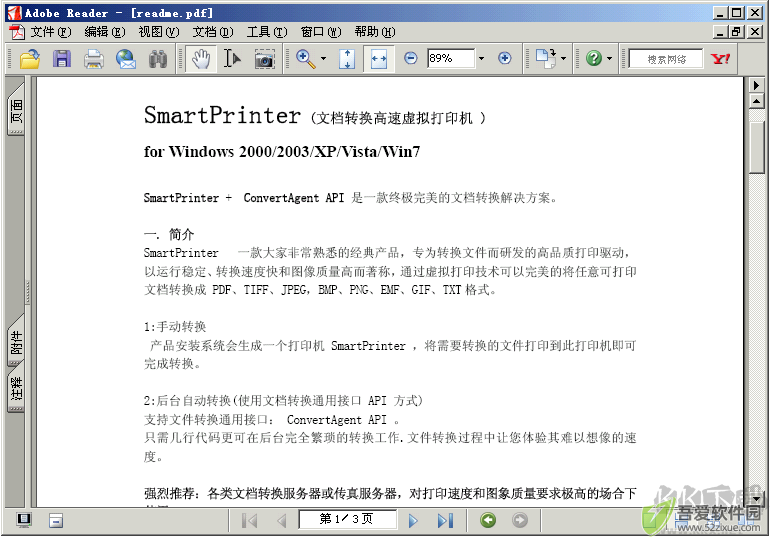Go to the previous page
The width and height of the screenshot is (770, 537).
coord(281,520)
